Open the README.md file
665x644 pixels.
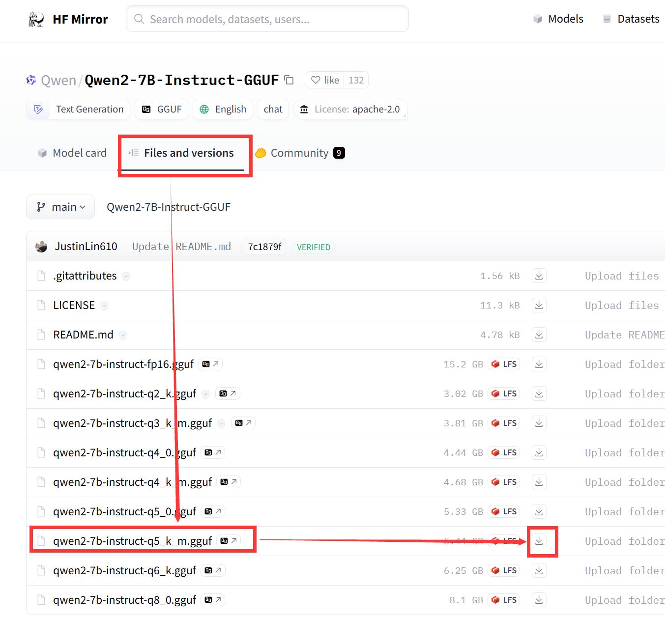[x=83, y=335]
